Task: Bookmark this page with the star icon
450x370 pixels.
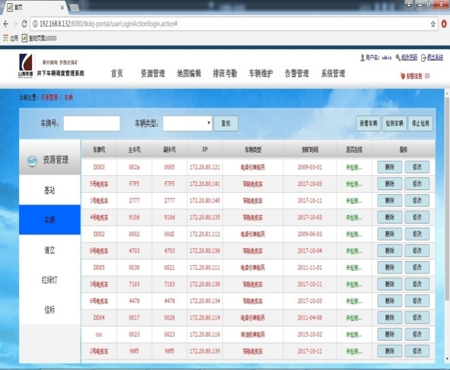Action: pos(433,24)
